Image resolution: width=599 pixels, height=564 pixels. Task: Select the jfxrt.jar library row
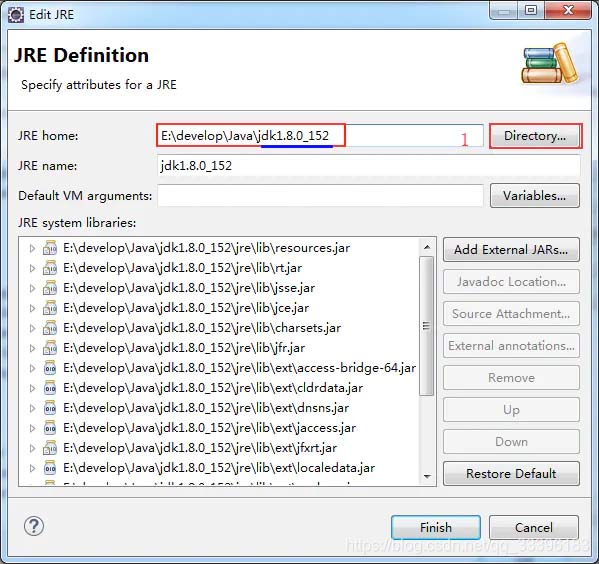click(x=219, y=448)
